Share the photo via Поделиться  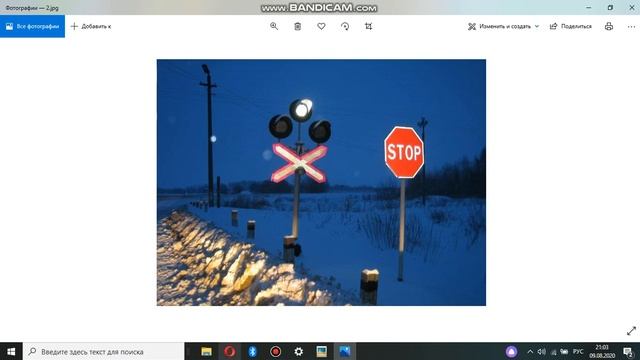point(571,27)
